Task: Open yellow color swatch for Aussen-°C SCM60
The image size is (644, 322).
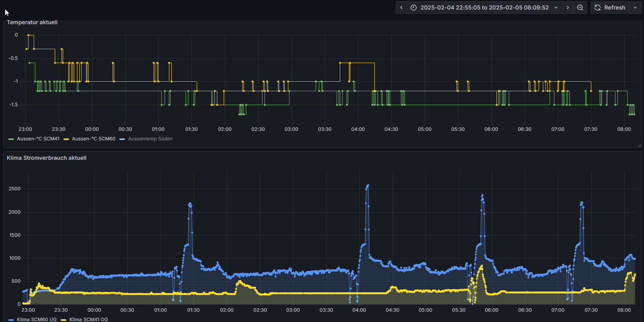Action: (66, 139)
